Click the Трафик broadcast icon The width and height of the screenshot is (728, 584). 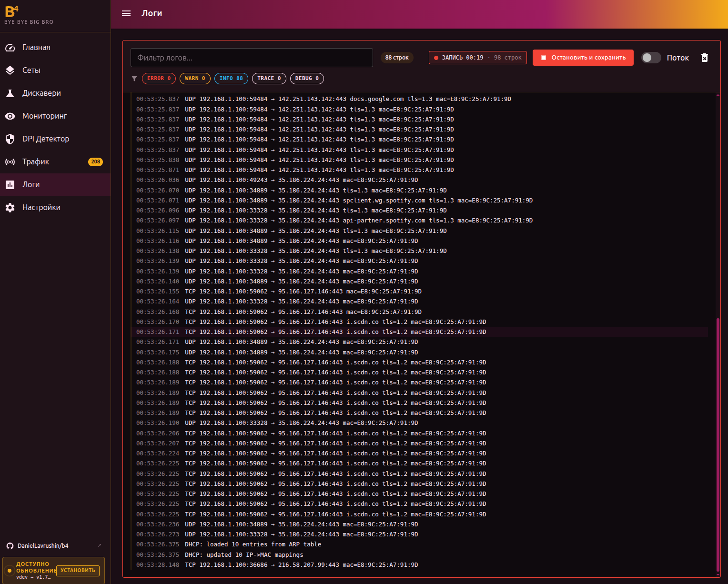[x=10, y=162]
